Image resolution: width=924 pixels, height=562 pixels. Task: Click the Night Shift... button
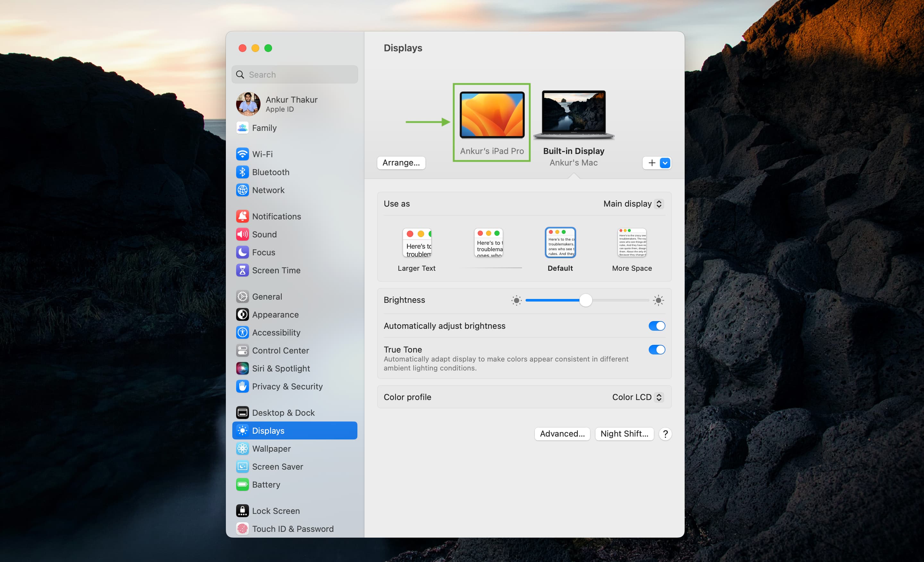[x=624, y=433]
